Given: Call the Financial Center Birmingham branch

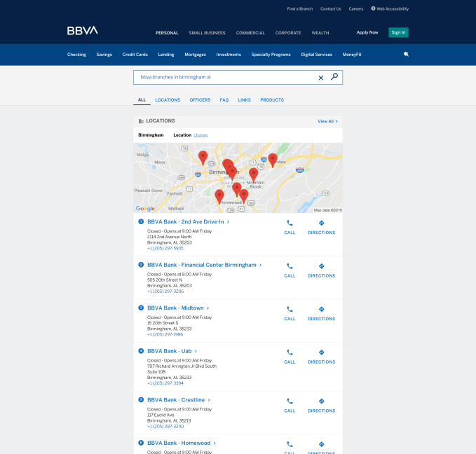Looking at the screenshot, I should point(290,270).
